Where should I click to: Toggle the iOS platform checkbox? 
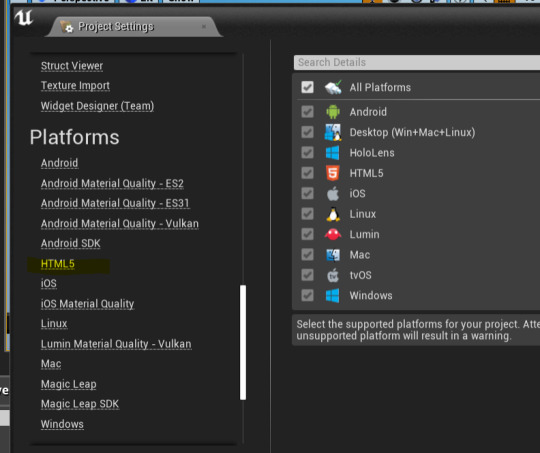(x=307, y=193)
